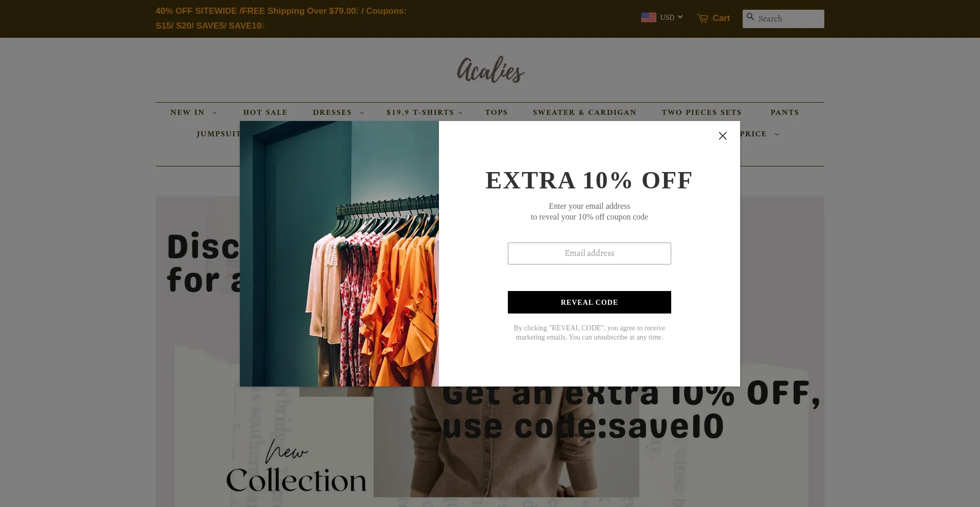Open Sweater & Cardigan category

pos(584,112)
